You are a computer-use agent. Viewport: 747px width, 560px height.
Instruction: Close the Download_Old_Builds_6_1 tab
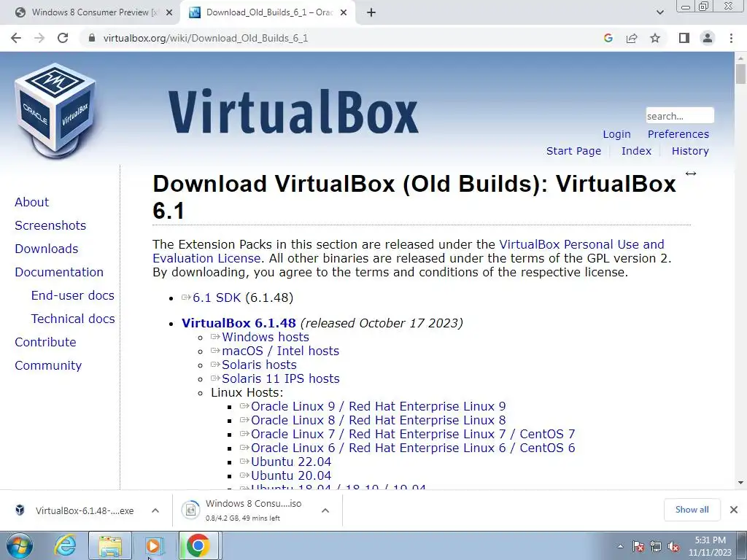coord(344,13)
